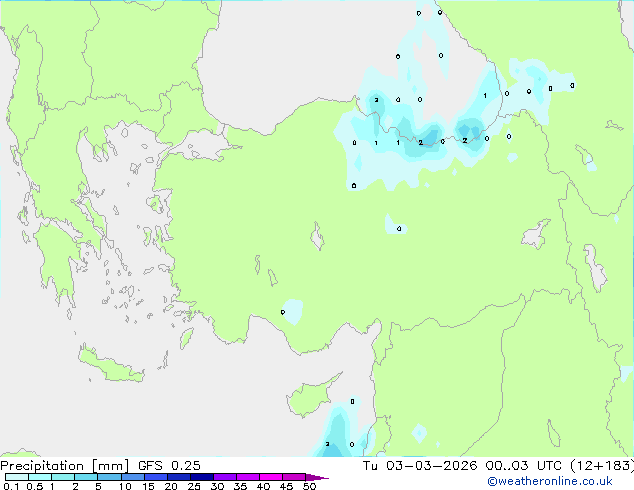Click the '25' legend tick label

[194, 486]
